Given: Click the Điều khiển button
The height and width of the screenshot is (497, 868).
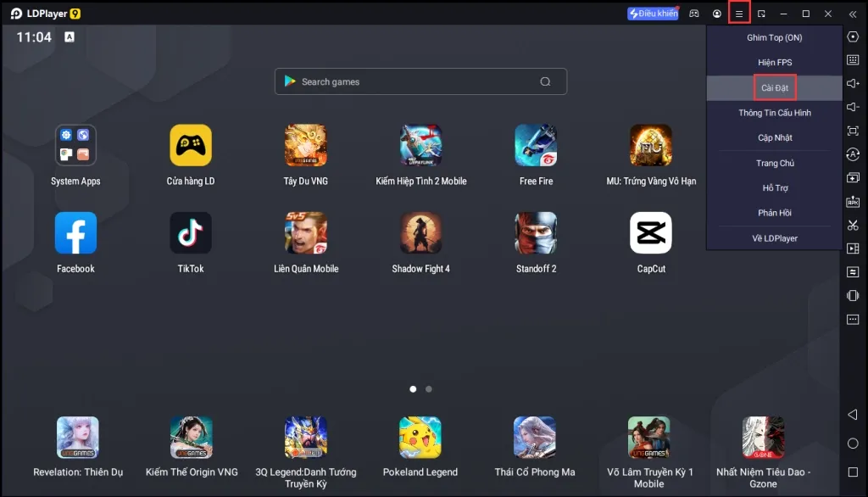Looking at the screenshot, I should pyautogui.click(x=652, y=13).
